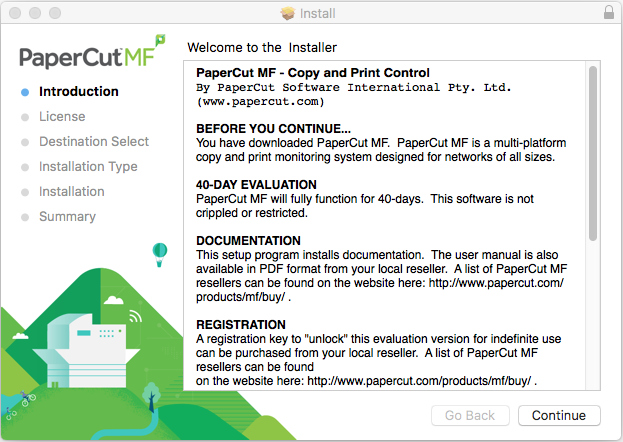Image resolution: width=623 pixels, height=442 pixels.
Task: Click 'By PaperCut Software International Pty. Ltd.' line
Action: pos(354,87)
